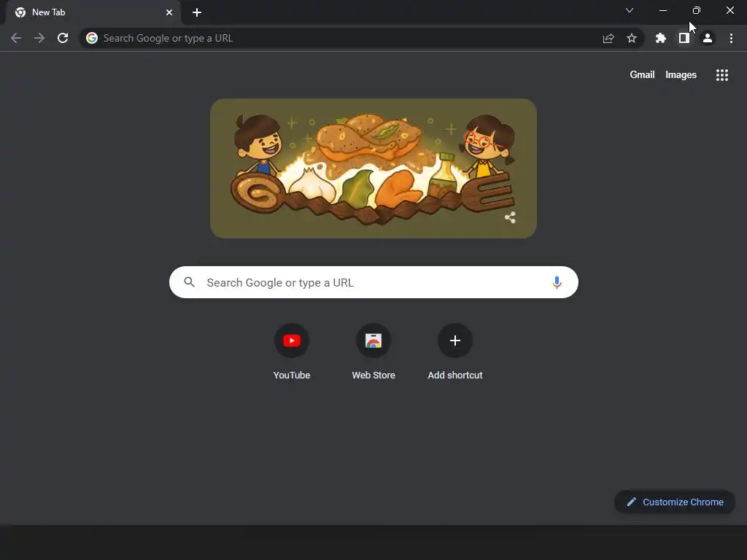Open Chrome's three-dot menu
Image resolution: width=747 pixels, height=560 pixels.
click(731, 38)
